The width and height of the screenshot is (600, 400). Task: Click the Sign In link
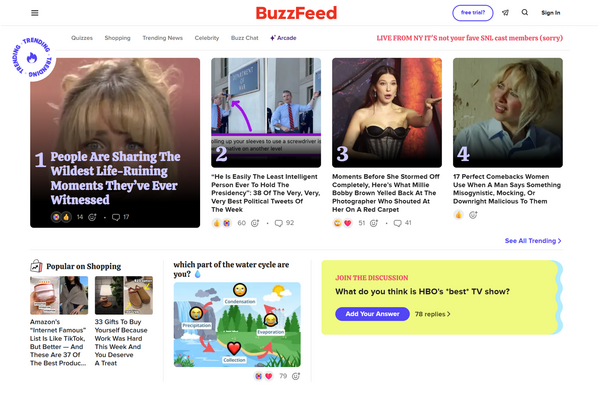pos(551,13)
